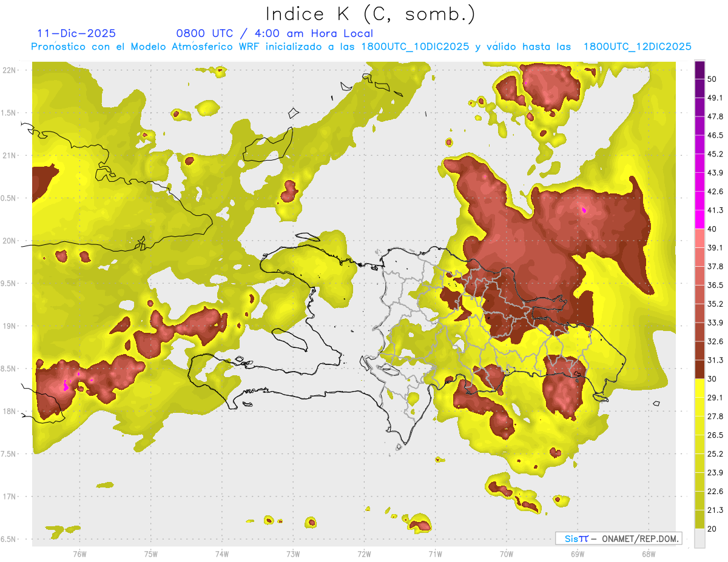Click the '21N' latitude label
Screen dimensions: 728x562
pyautogui.click(x=8, y=155)
